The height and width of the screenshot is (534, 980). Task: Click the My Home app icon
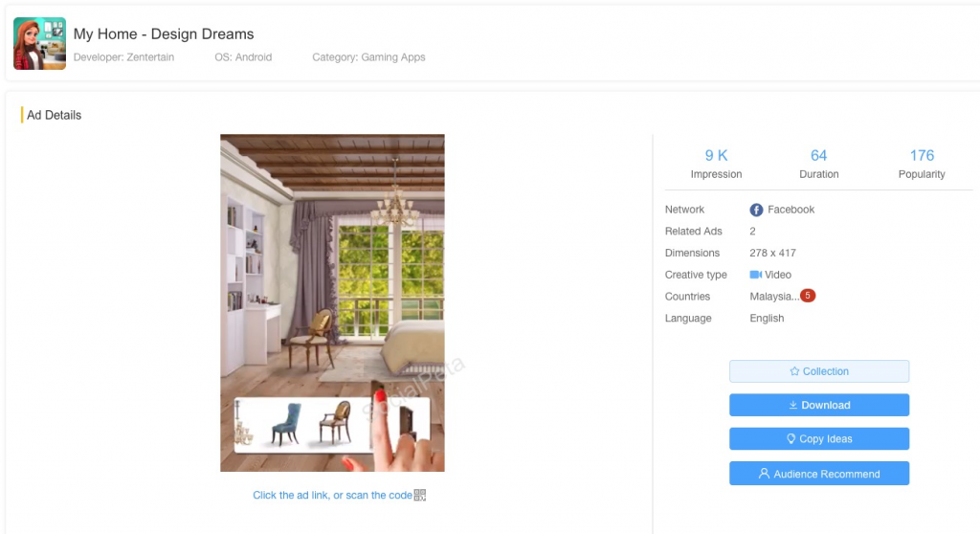(x=39, y=43)
